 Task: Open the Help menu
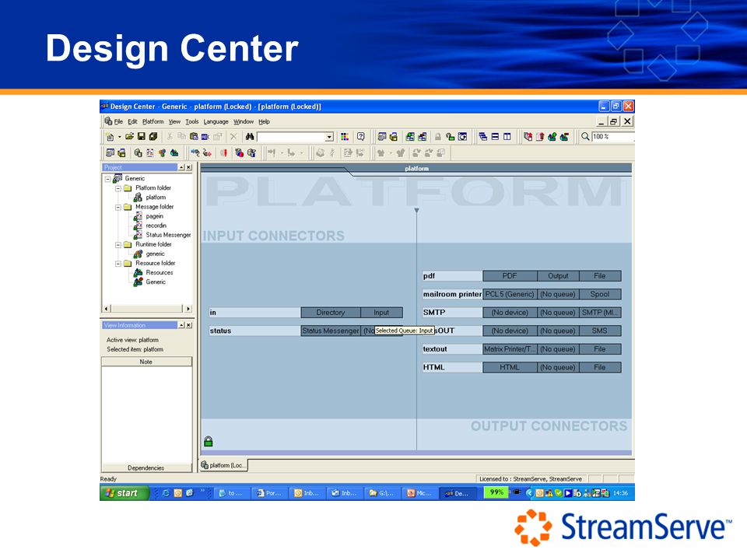tap(264, 122)
